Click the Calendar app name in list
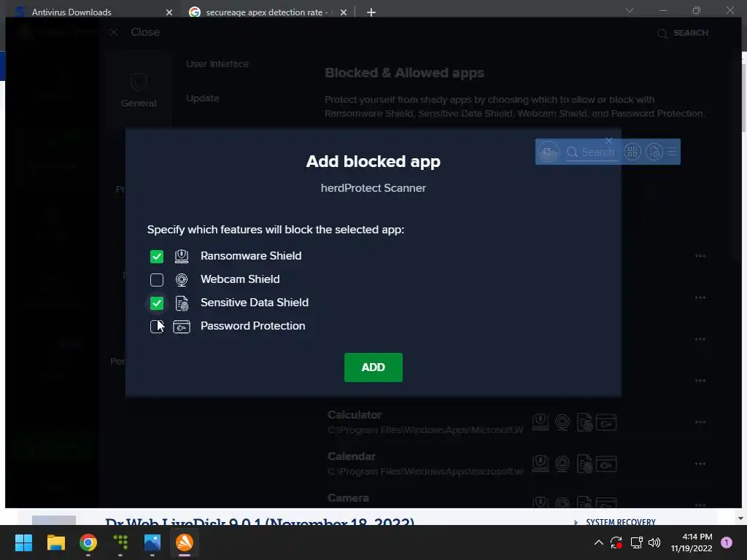Image resolution: width=747 pixels, height=560 pixels. point(351,456)
